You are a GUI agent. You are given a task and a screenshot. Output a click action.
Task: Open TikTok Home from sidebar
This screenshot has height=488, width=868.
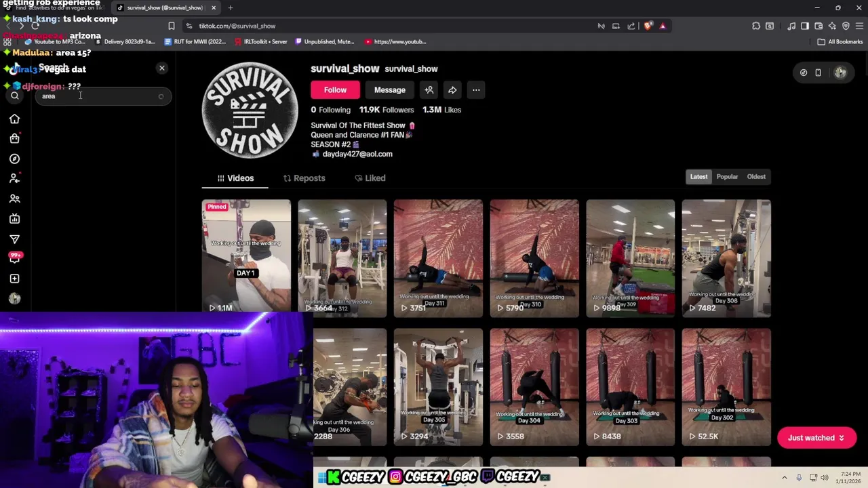14,119
